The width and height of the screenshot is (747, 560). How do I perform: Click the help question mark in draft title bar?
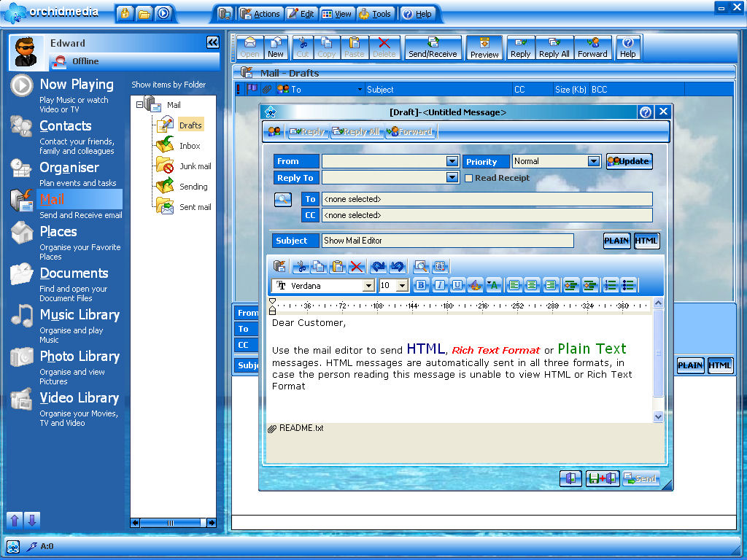(646, 112)
